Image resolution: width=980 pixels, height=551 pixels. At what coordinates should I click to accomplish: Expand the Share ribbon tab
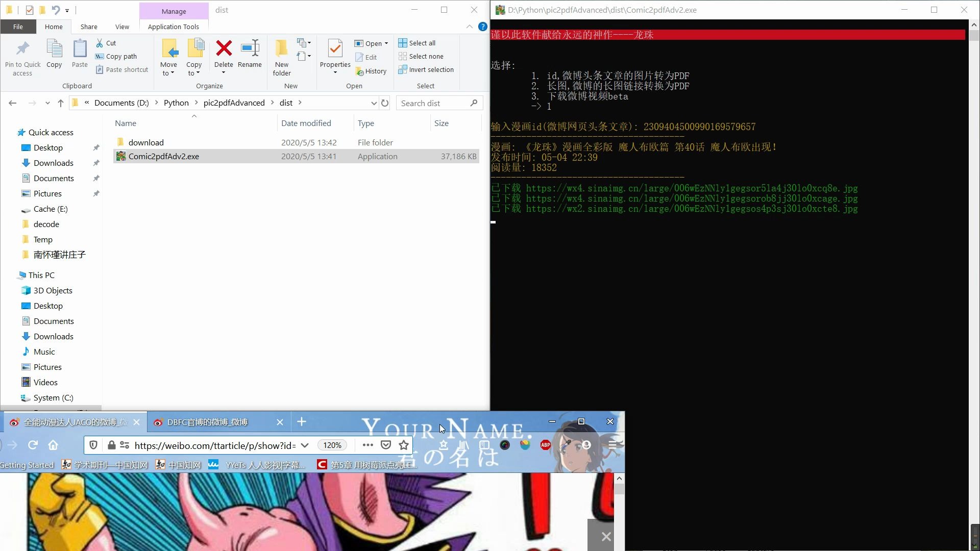click(88, 26)
